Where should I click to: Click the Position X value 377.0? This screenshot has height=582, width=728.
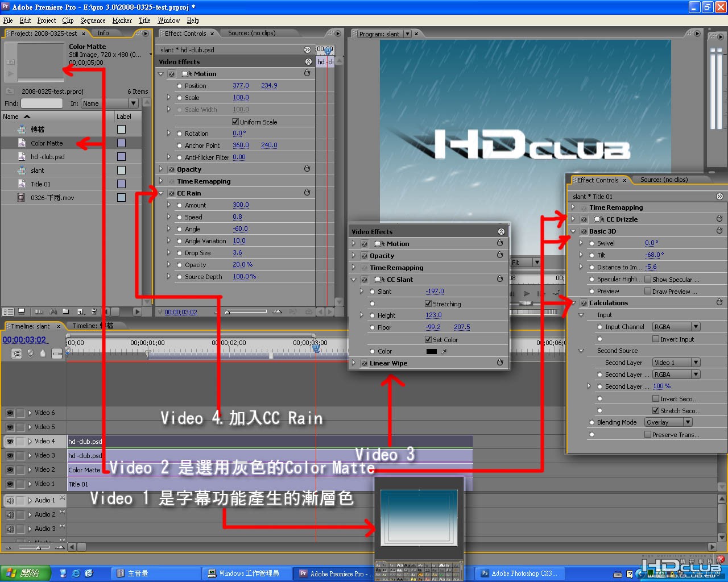pos(241,85)
